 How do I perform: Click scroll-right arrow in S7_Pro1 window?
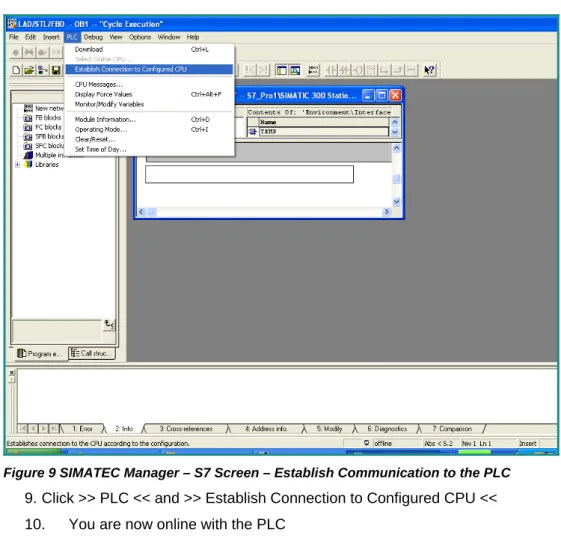coord(386,212)
